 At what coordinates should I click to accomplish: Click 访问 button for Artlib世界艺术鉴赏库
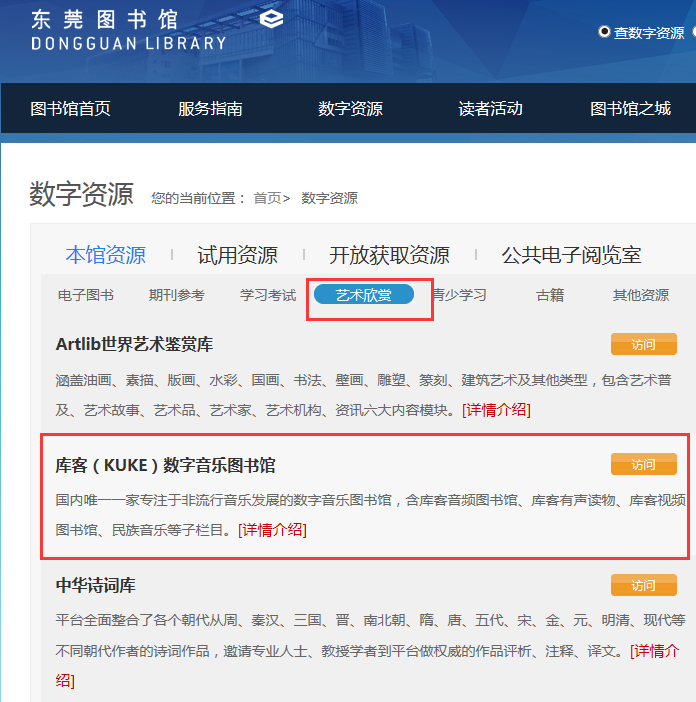643,345
